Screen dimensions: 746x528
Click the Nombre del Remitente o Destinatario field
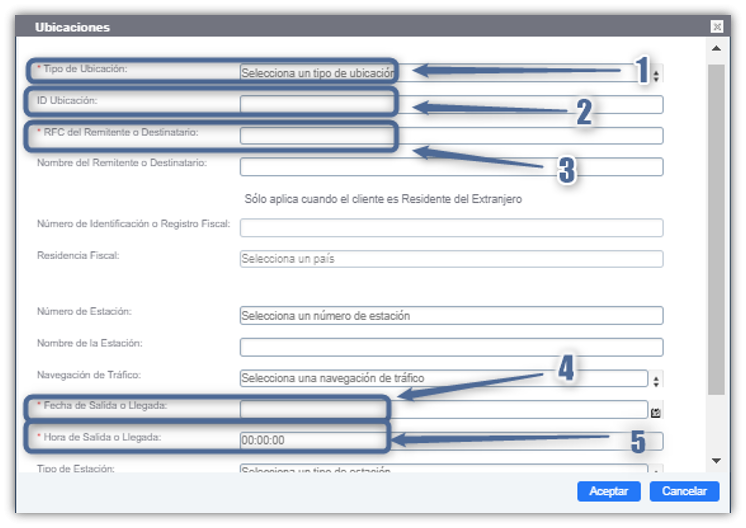click(x=451, y=167)
